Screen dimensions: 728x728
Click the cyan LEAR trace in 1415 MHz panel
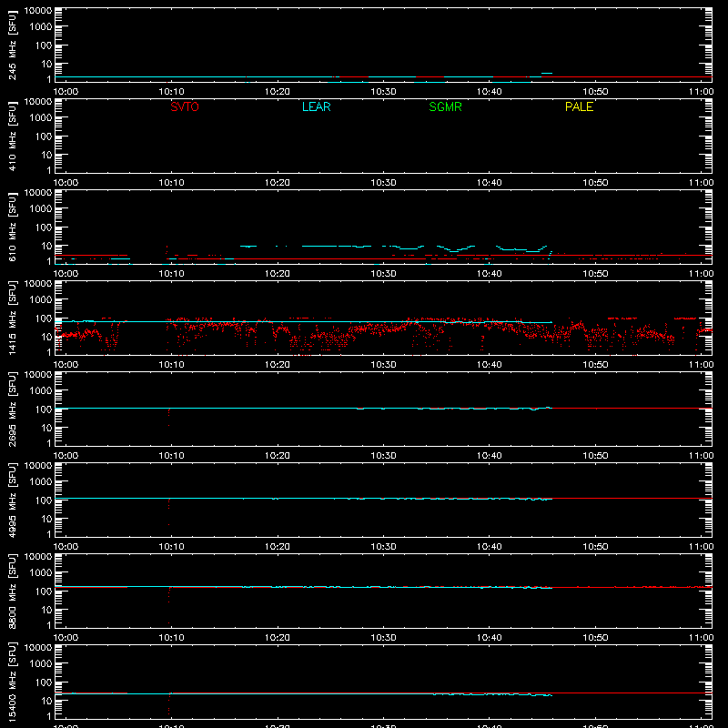pos(302,321)
